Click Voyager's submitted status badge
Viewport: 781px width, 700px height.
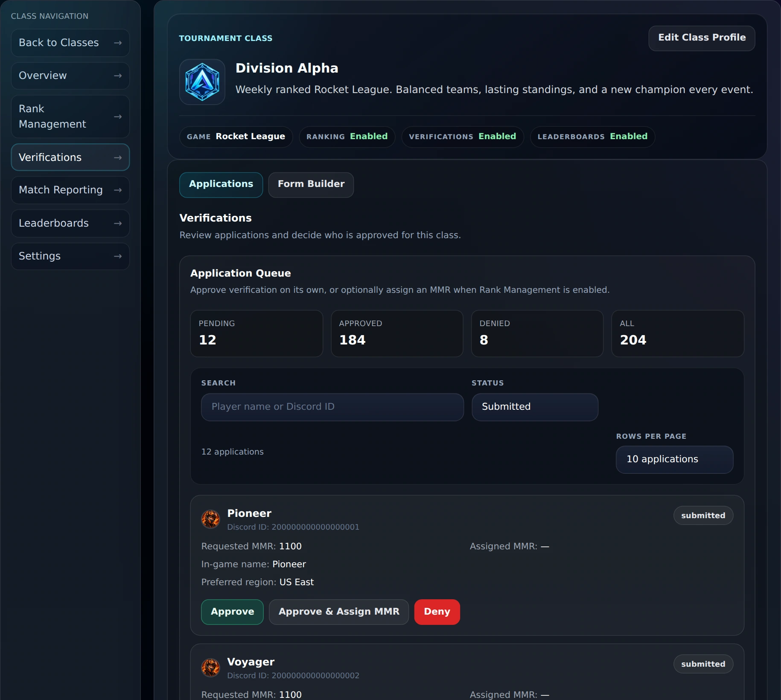pyautogui.click(x=703, y=664)
